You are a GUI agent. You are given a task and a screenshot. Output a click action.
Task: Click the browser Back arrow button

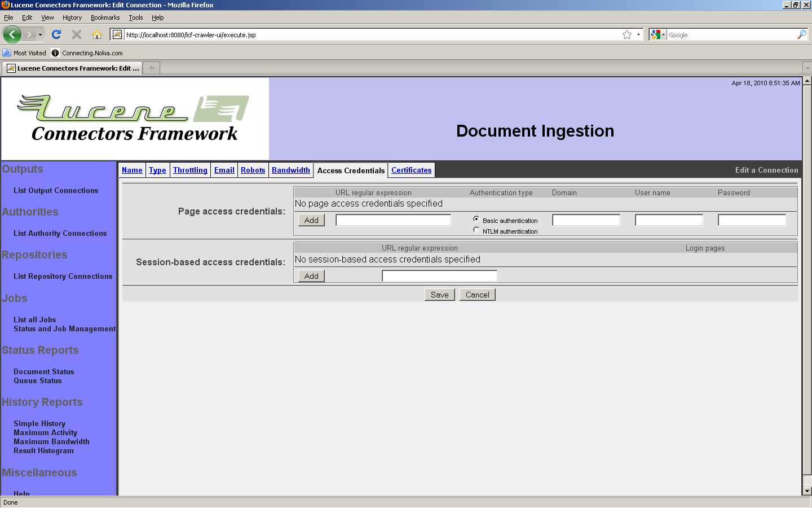coord(12,34)
